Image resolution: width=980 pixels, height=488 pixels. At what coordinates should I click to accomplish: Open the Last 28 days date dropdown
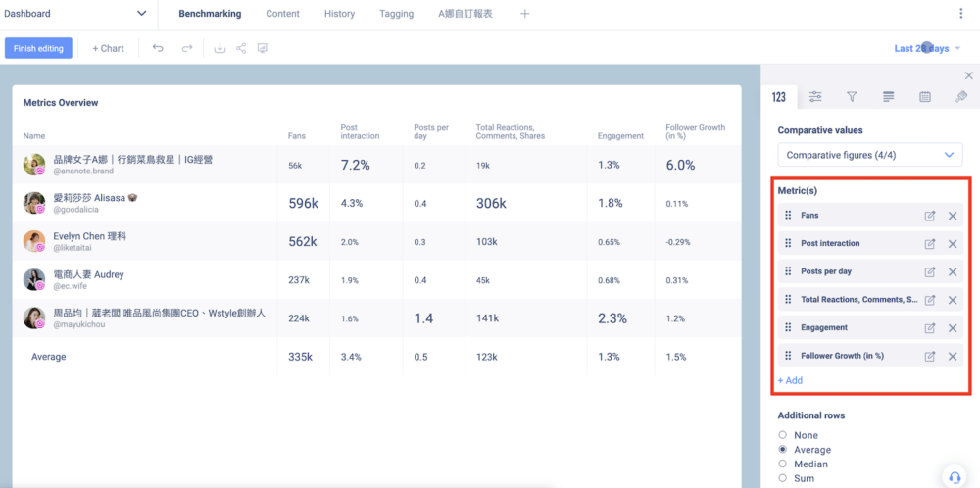(927, 48)
